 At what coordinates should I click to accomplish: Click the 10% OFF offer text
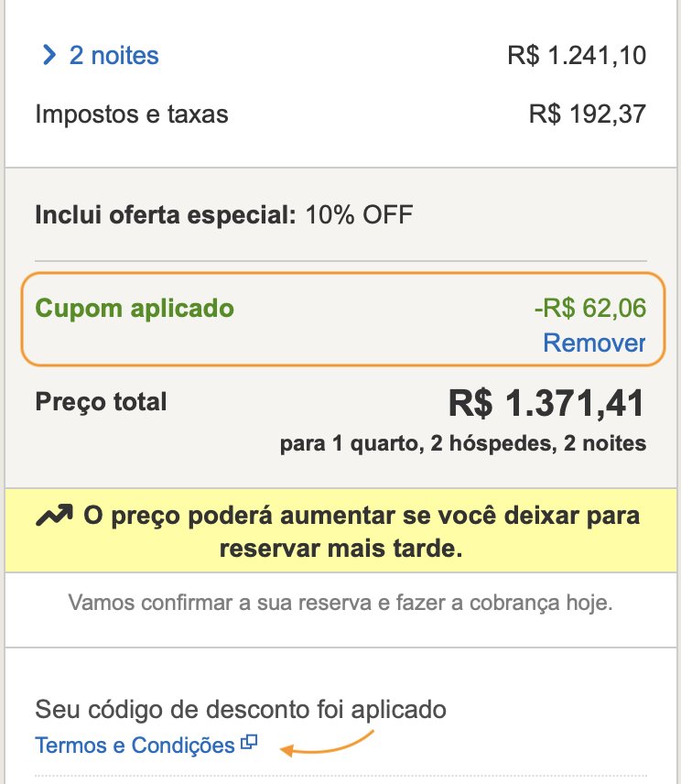359,215
